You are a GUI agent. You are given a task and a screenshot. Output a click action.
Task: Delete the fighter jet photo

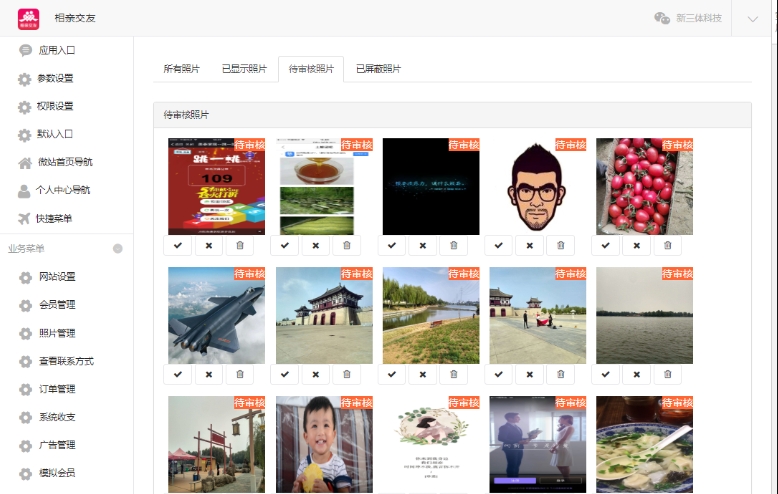tap(240, 374)
